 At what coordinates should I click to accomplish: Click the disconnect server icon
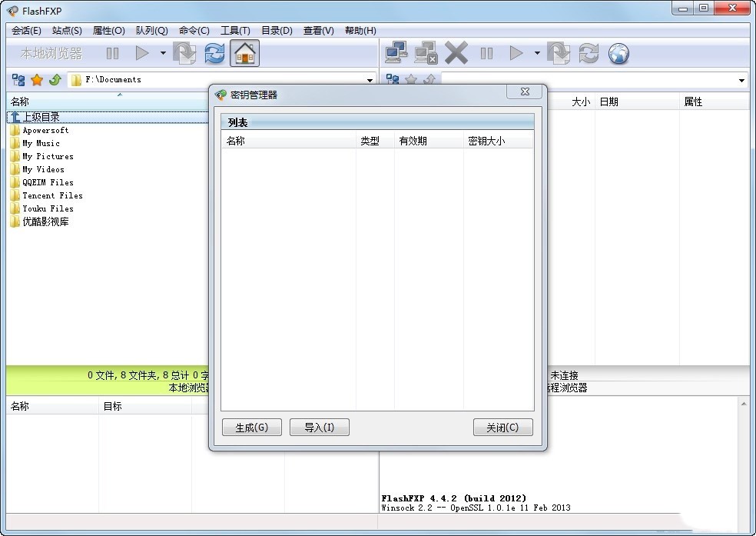(x=425, y=53)
